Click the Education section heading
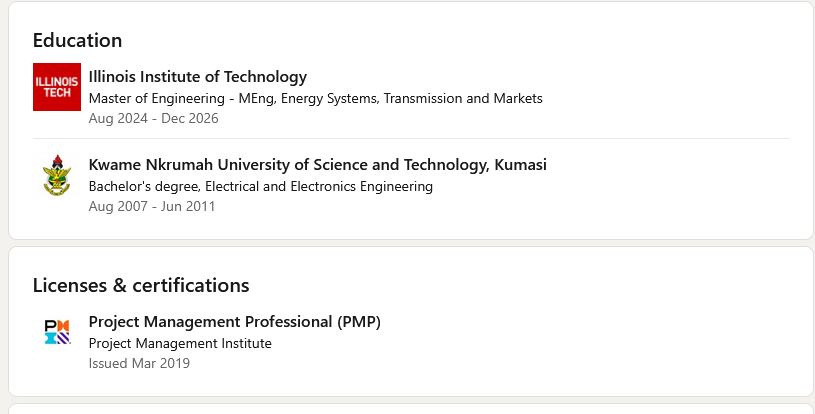Viewport: 815px width, 414px height. [77, 41]
